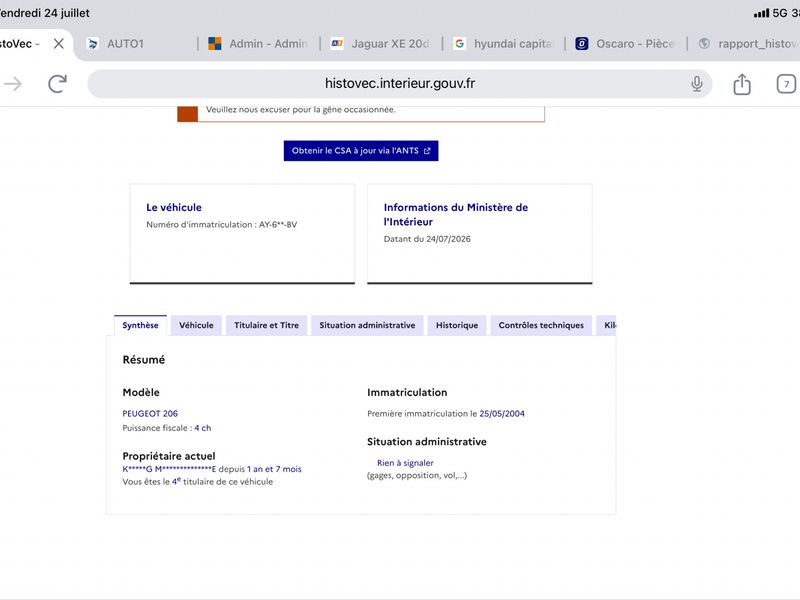The image size is (800, 600).
Task: Reload the page with the refresh icon
Action: (x=57, y=84)
